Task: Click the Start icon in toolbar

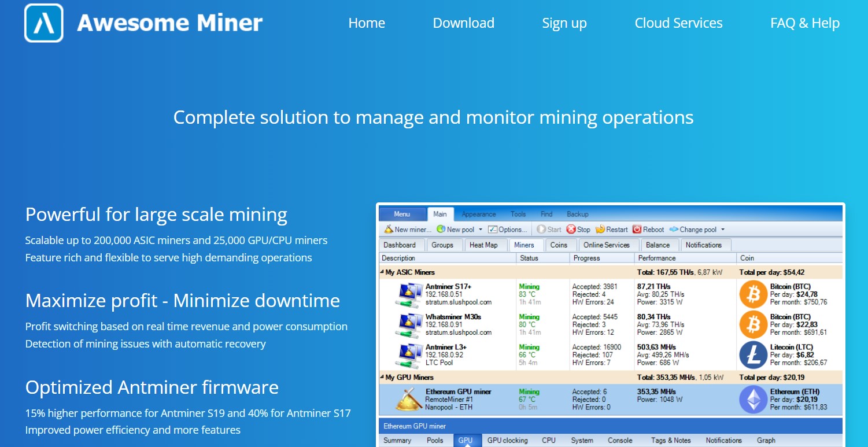Action: coord(541,230)
